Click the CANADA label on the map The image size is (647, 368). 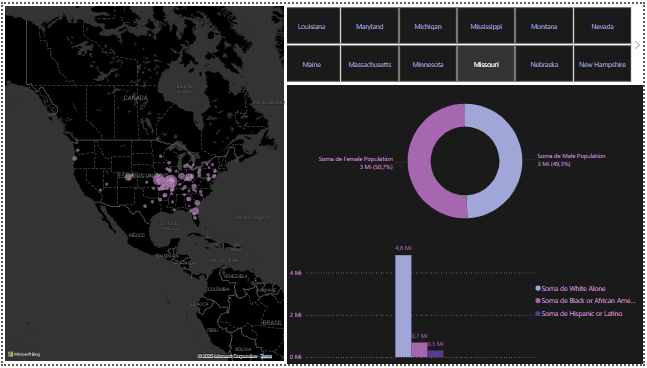135,98
